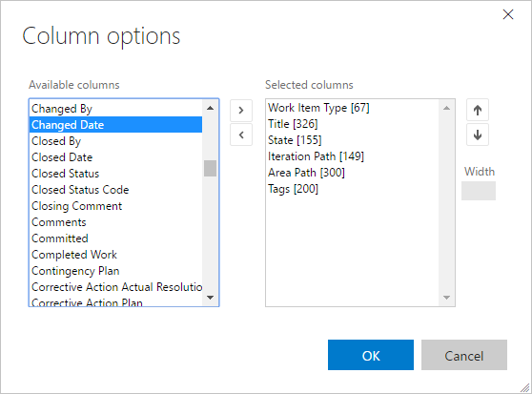532x394 pixels.
Task: Add selected column with right arrow button
Action: coord(241,111)
